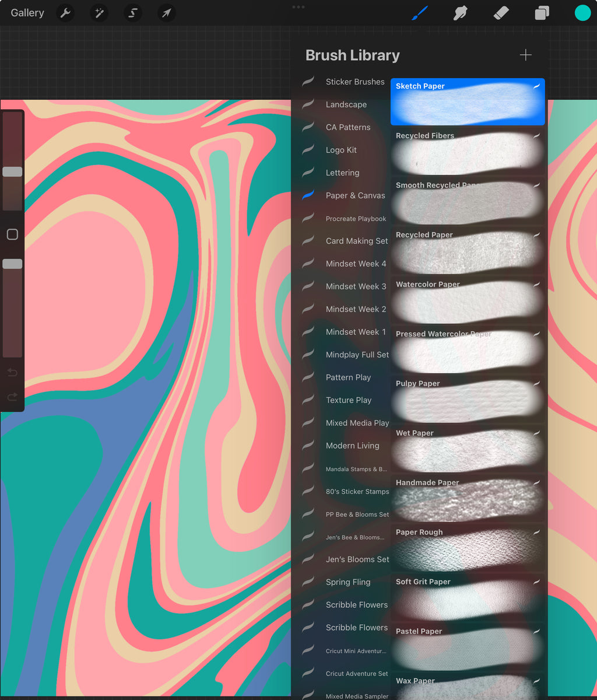
Task: Open the Actions menu with the wrench icon
Action: coord(65,13)
